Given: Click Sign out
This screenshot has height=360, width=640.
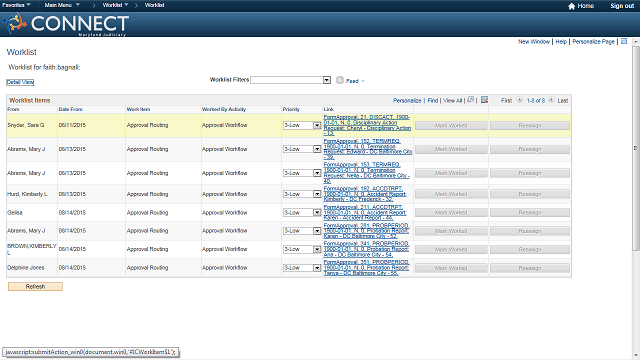Looking at the screenshot, I should pos(622,6).
